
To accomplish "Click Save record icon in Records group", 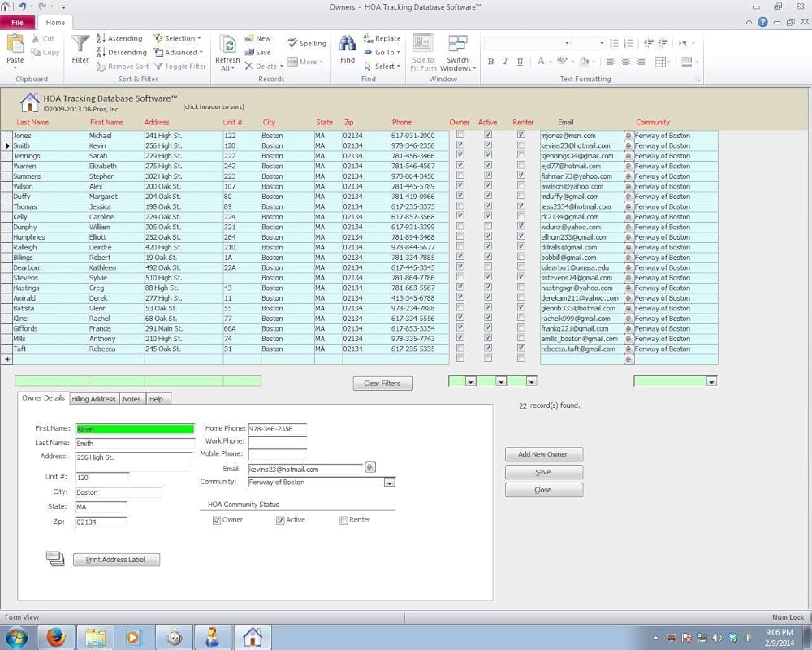I will coord(248,52).
